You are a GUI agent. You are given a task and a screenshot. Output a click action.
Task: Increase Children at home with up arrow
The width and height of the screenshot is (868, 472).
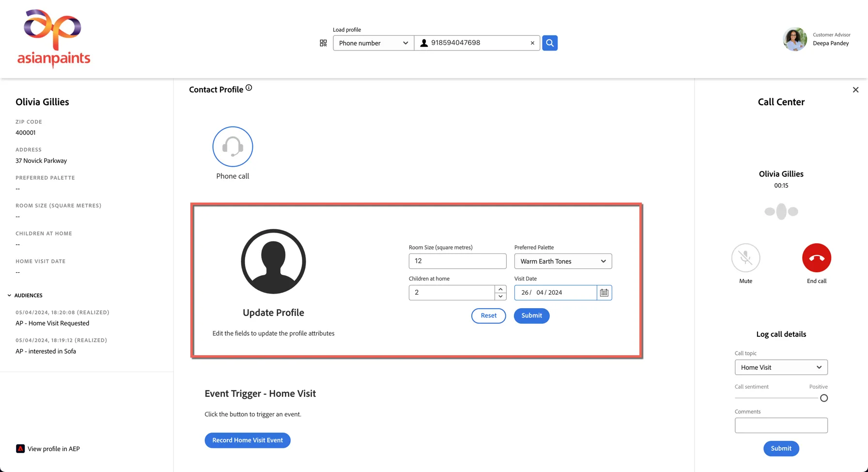pos(500,289)
